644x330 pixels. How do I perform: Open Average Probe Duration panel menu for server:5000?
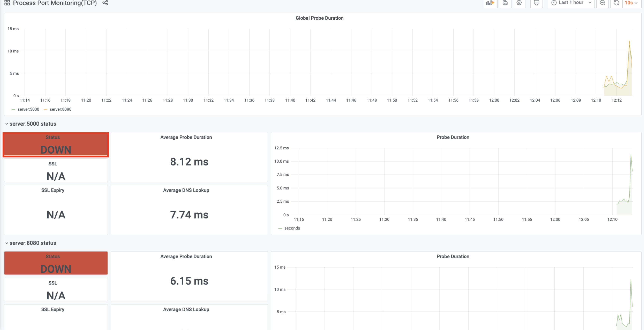tap(186, 137)
